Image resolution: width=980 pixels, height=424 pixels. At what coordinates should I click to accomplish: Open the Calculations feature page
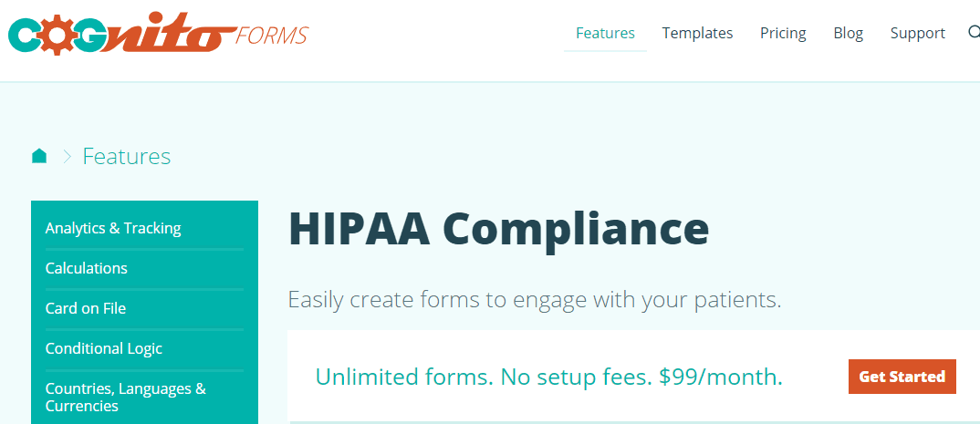[87, 268]
